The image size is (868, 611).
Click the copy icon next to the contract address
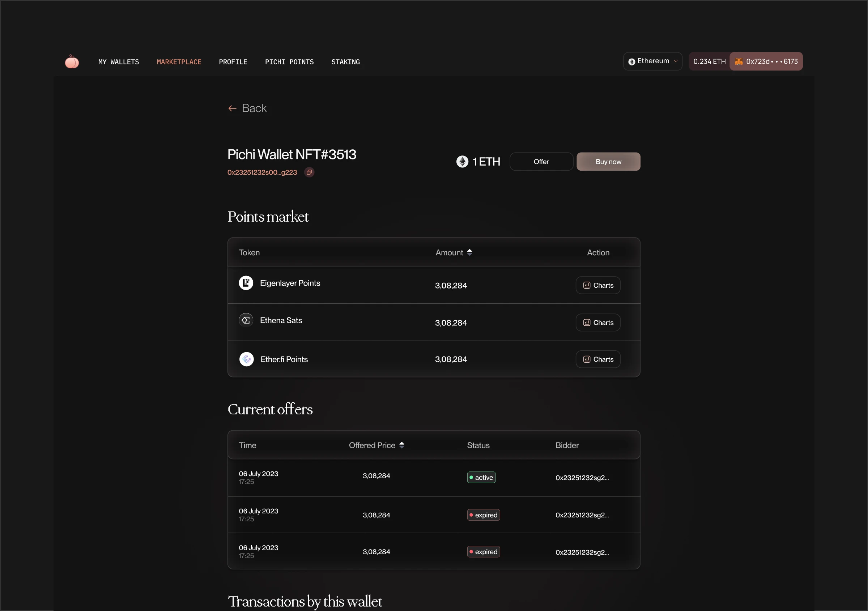(309, 172)
